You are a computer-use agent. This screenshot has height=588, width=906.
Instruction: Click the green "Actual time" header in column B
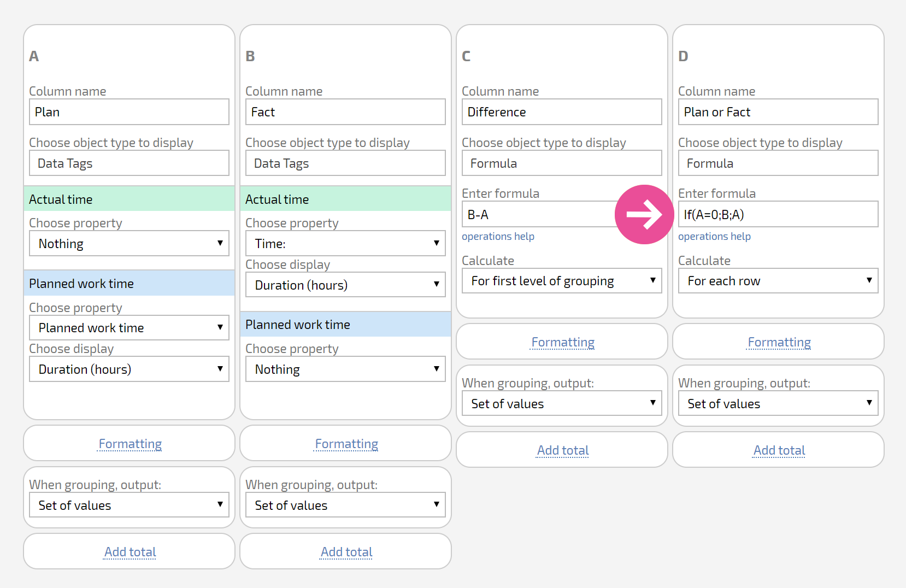pos(345,199)
